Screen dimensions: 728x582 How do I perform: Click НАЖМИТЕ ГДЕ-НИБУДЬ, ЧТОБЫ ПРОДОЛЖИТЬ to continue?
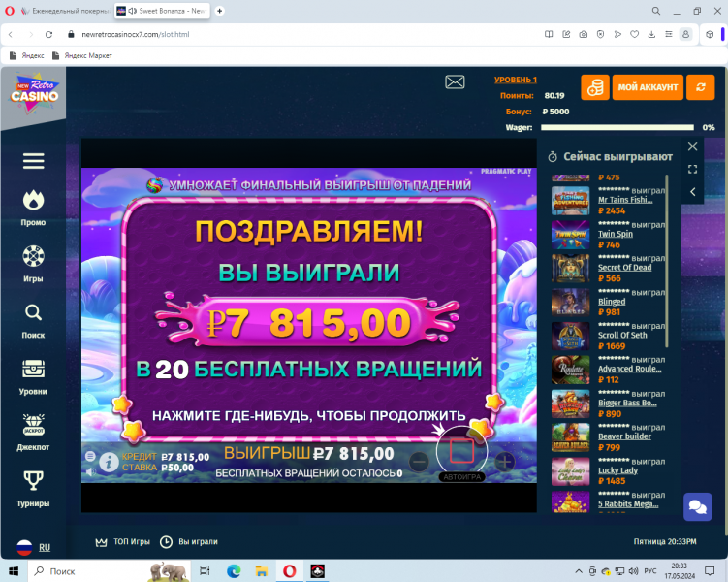point(309,416)
